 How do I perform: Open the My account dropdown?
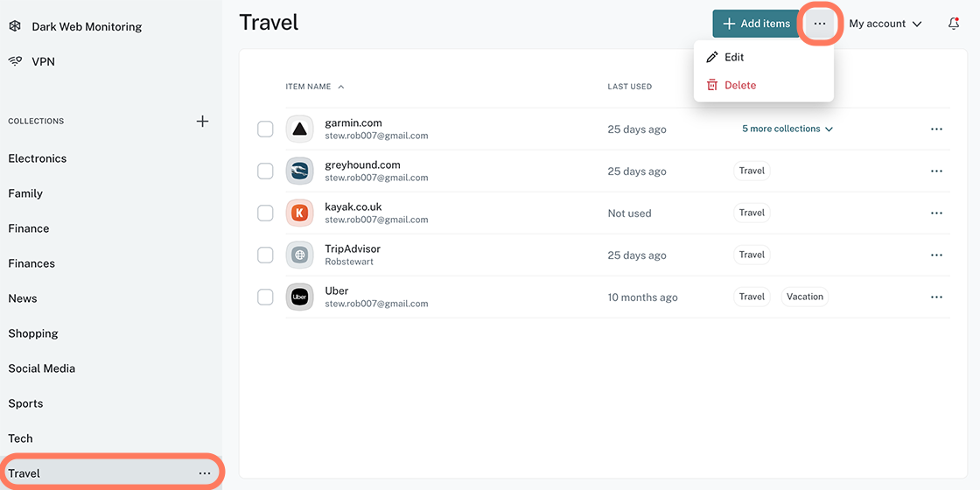[885, 24]
